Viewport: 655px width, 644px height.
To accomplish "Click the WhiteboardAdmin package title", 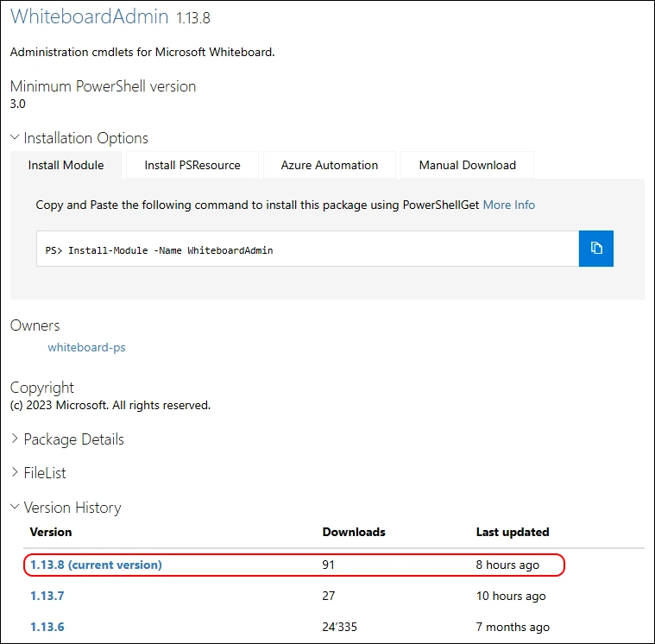I will [x=91, y=18].
